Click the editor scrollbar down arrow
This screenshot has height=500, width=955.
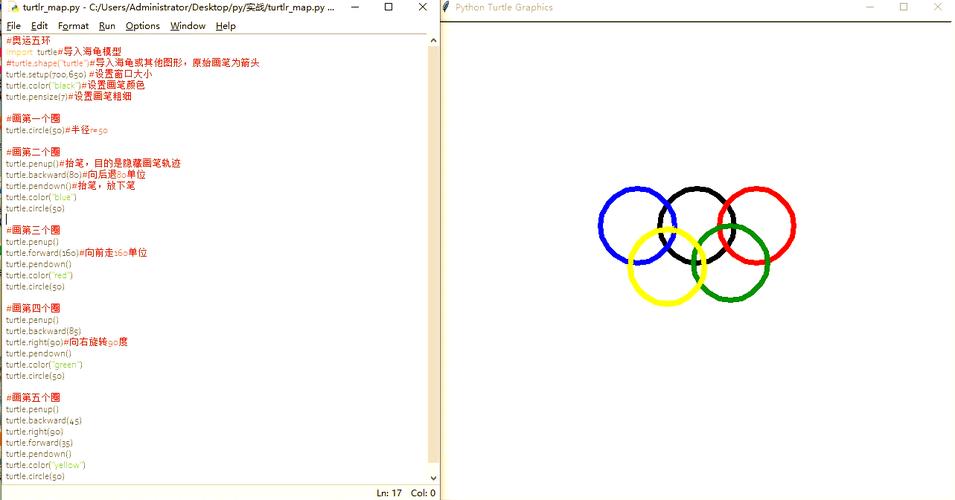(433, 478)
